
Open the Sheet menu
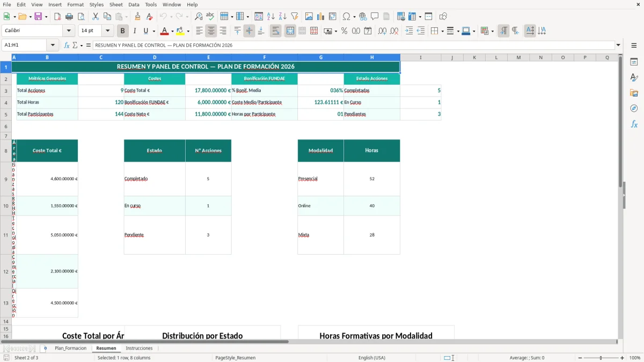[116, 4]
